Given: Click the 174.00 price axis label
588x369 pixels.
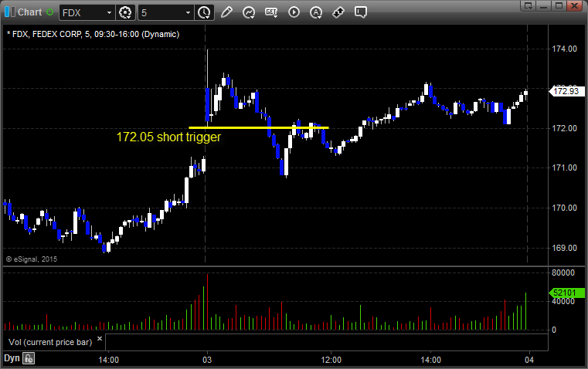Looking at the screenshot, I should click(564, 49).
